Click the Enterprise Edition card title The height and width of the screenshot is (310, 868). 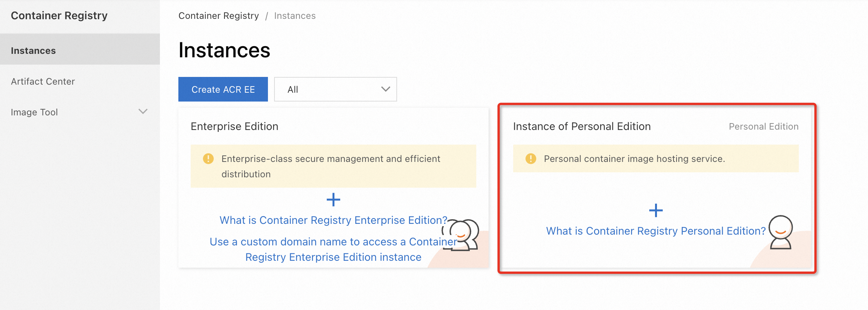[x=234, y=126]
